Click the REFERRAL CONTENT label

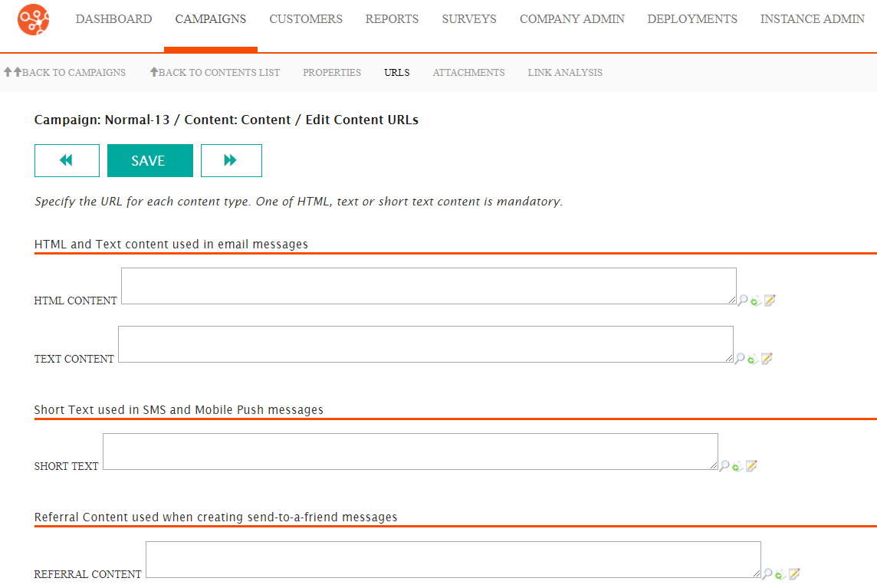pos(88,574)
